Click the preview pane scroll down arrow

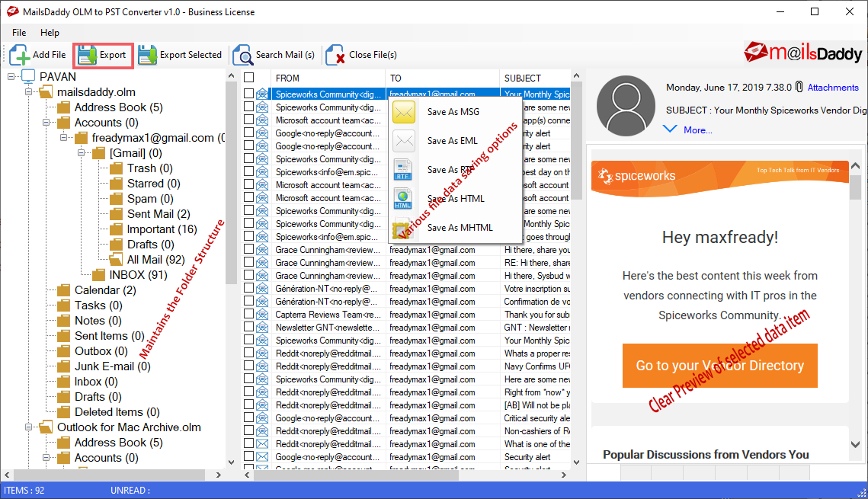point(855,444)
